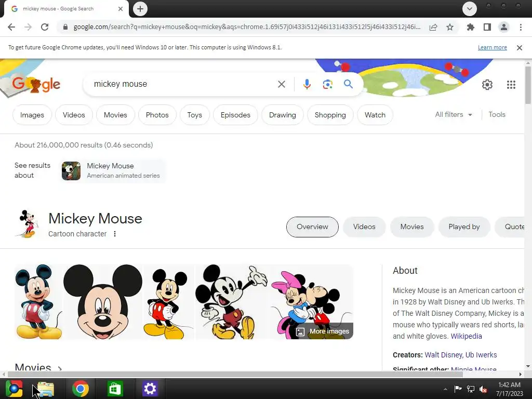The image size is (532, 399).
Task: Open search Tools
Action: click(x=497, y=115)
